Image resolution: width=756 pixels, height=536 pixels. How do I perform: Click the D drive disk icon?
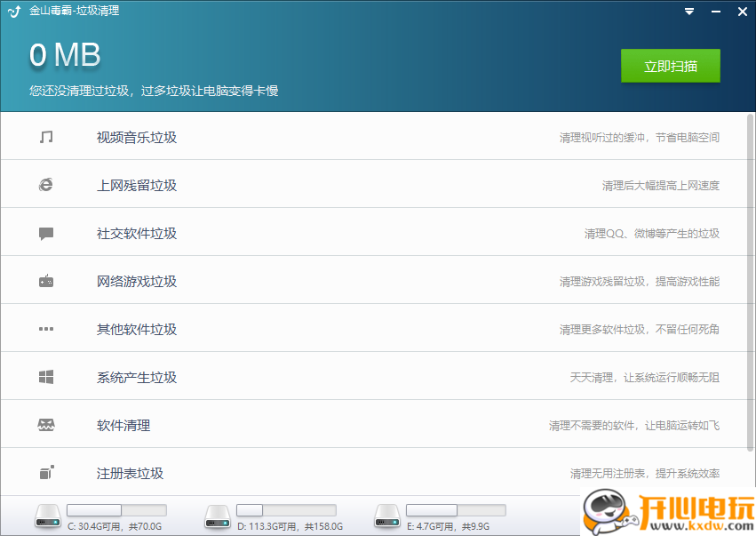217,514
